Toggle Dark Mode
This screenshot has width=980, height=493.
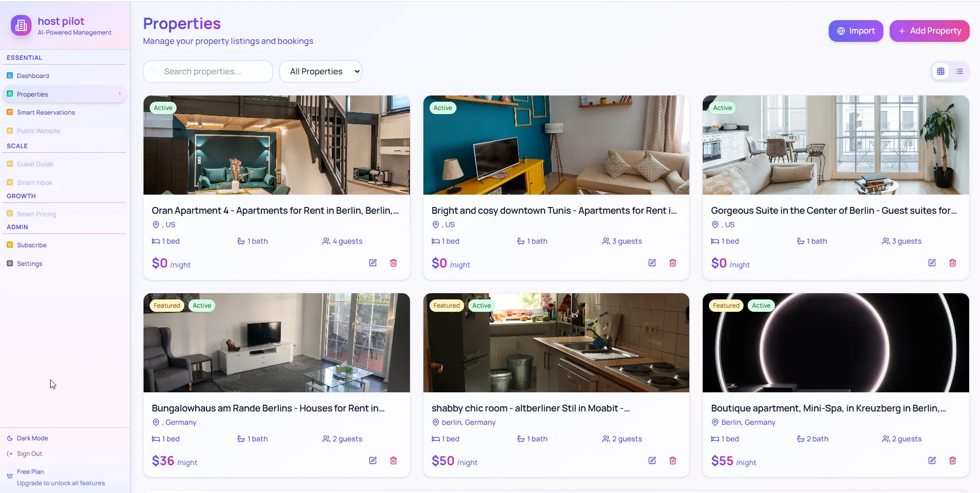click(x=32, y=438)
